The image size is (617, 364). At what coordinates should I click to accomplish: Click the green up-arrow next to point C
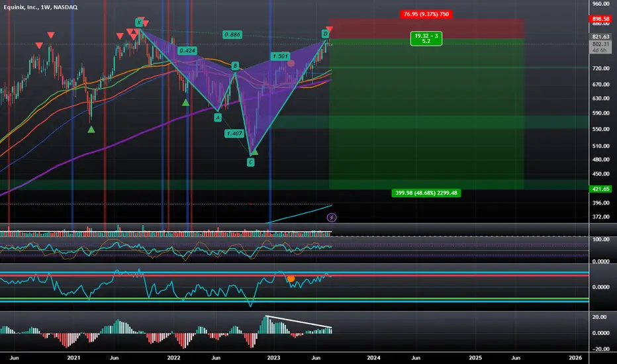click(x=255, y=152)
